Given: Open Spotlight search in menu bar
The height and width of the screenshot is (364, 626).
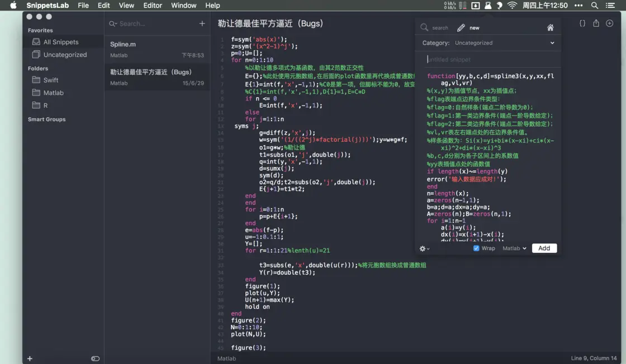Looking at the screenshot, I should (x=595, y=5).
